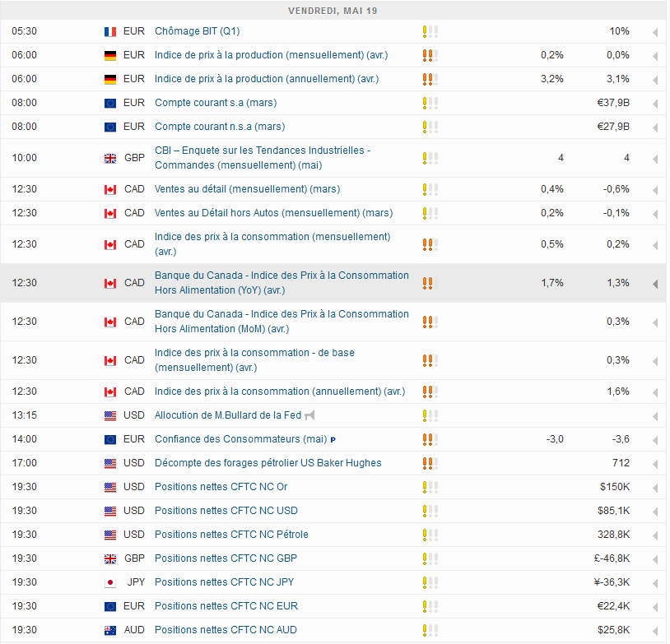Expand the Décompte des forages Baker Hughes arrow
Viewport: 670px width, 644px height.
(x=655, y=464)
